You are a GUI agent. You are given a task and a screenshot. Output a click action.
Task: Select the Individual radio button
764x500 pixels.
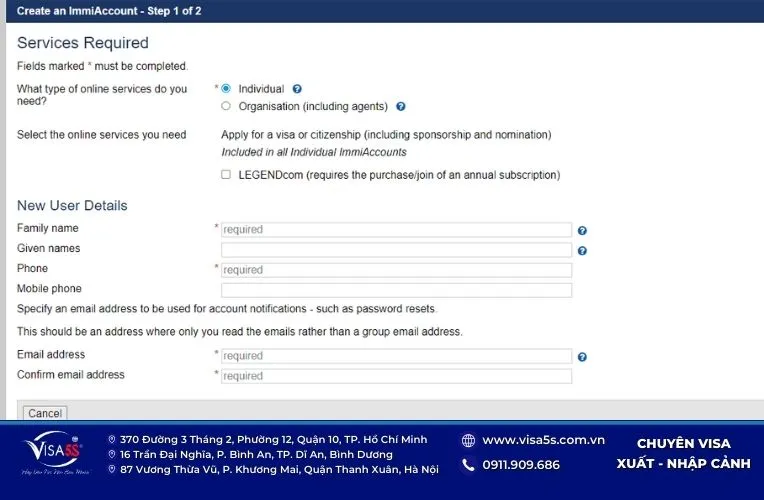click(x=226, y=88)
